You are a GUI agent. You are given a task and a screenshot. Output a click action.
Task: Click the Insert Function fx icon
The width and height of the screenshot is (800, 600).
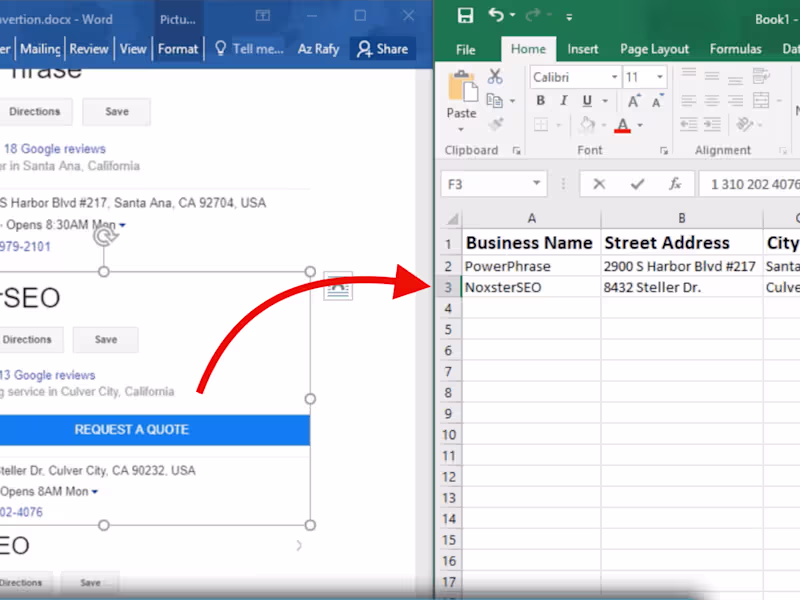[675, 184]
